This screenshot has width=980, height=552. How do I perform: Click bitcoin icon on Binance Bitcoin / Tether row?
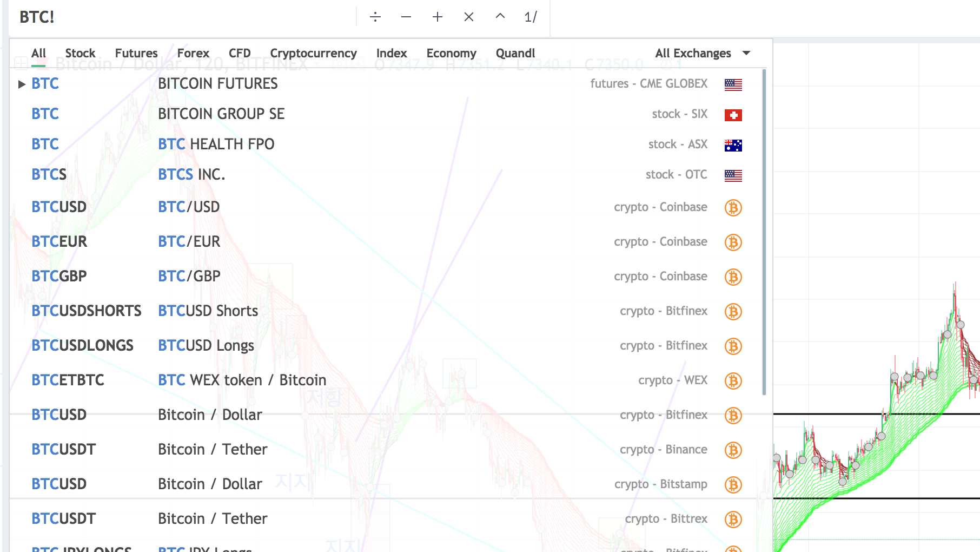pyautogui.click(x=733, y=450)
